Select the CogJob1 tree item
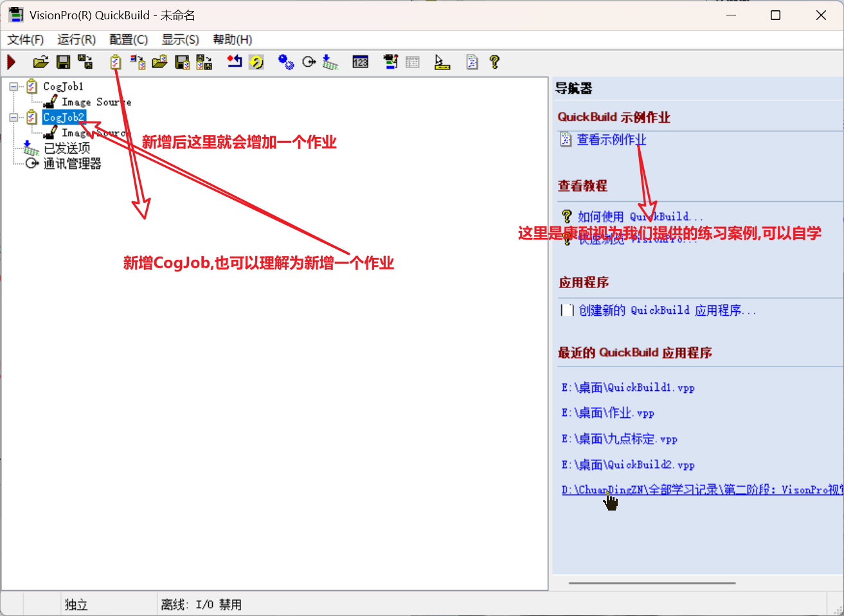Image resolution: width=844 pixels, height=616 pixels. pos(63,86)
